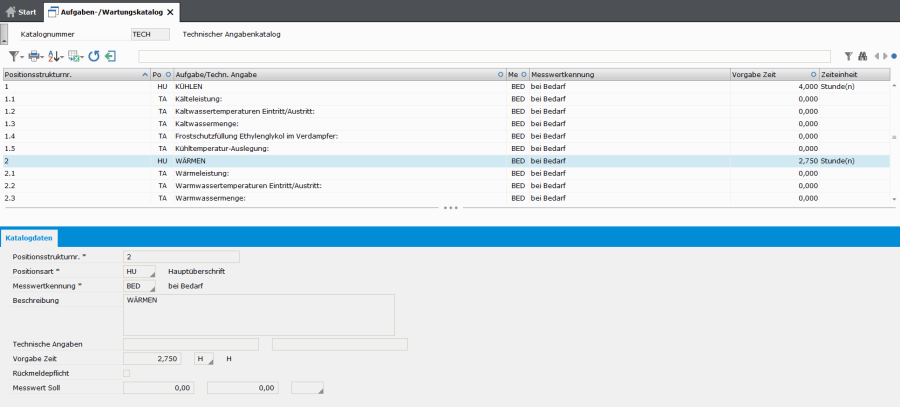900x407 pixels.
Task: Select row Frostschutzfüllung Ethylenglykol im Verdampfer:
Action: [x=447, y=136]
